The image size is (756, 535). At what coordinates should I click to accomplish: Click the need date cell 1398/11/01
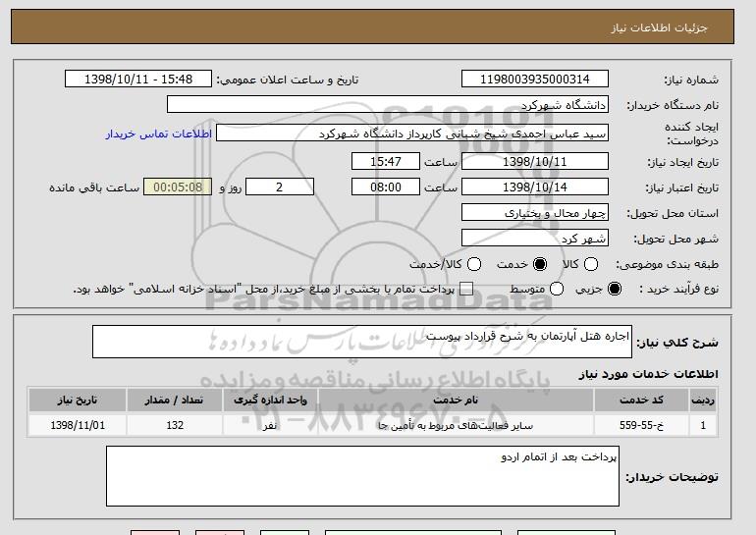78,426
